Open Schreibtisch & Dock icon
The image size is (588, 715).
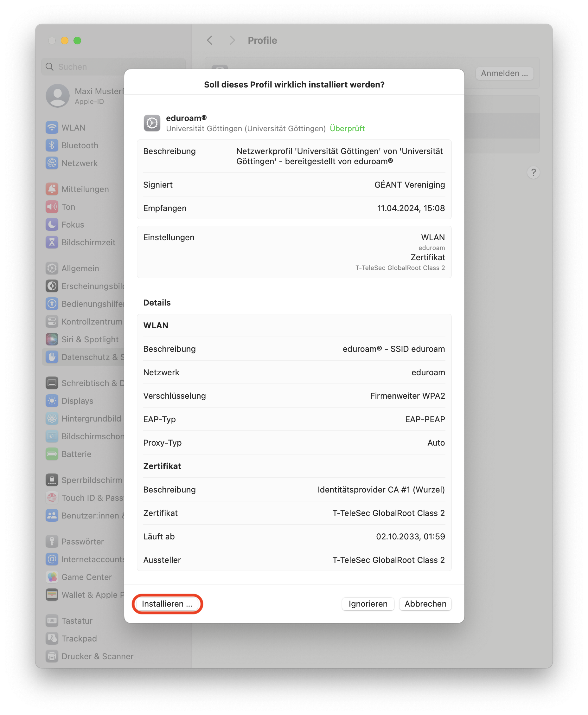[52, 383]
